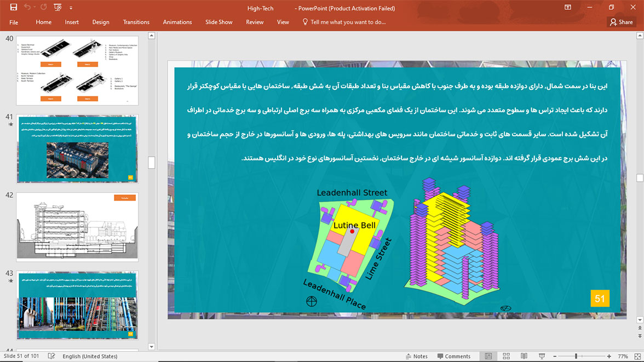This screenshot has width=644, height=362.
Task: Switch to Reading View icon
Action: point(524,356)
